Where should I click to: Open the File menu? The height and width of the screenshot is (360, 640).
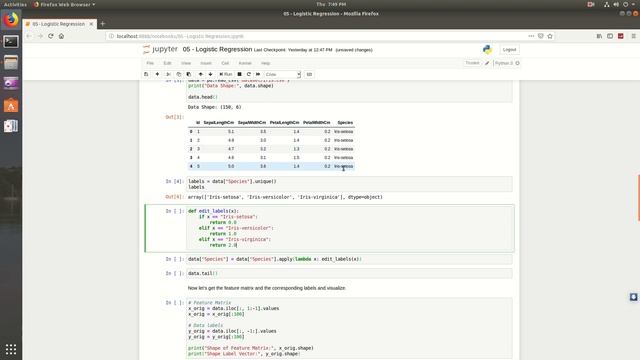tap(150, 63)
